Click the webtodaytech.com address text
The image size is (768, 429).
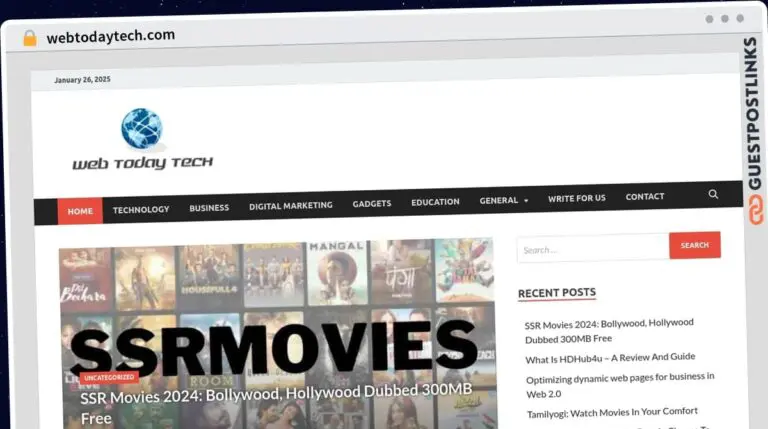pyautogui.click(x=111, y=36)
